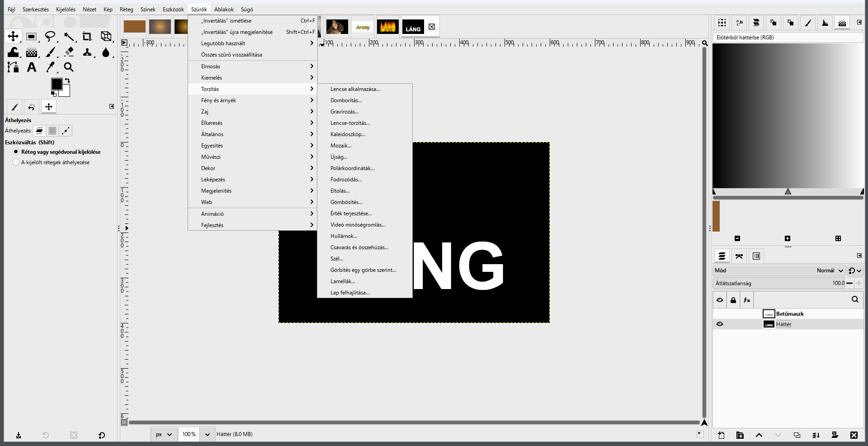Image resolution: width=868 pixels, height=446 pixels.
Task: Select the Color Picker eyedropper tool
Action: coord(50,67)
